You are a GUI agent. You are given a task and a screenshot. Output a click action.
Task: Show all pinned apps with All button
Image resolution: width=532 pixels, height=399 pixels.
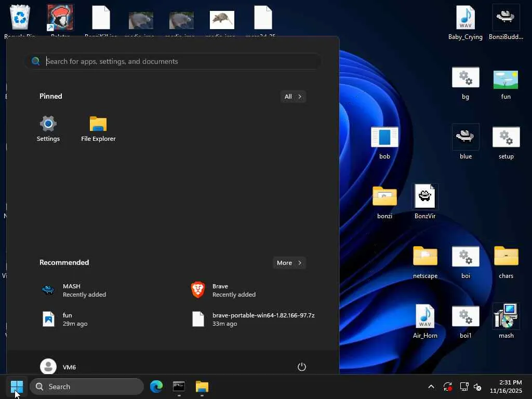click(293, 97)
